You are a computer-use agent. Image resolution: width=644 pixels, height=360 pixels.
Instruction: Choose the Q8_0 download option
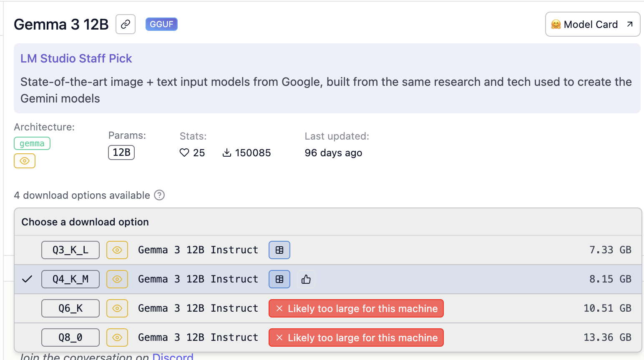tap(328, 337)
